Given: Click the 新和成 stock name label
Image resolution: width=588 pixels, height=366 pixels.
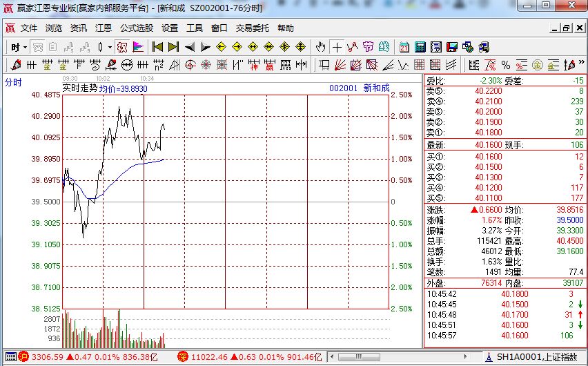Looking at the screenshot, I should [376, 88].
